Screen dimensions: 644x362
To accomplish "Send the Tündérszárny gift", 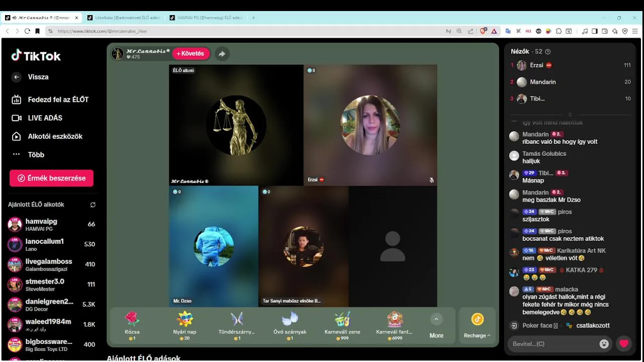I will tap(237, 325).
